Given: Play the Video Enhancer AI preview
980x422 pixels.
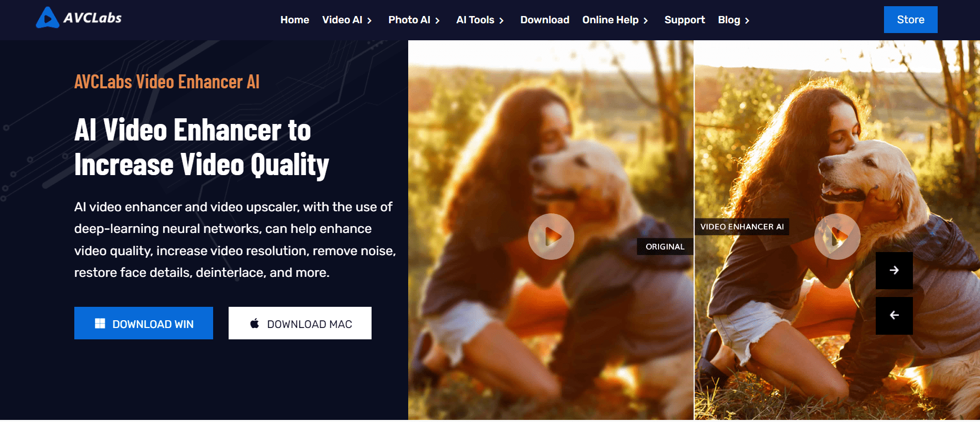Looking at the screenshot, I should click(x=837, y=237).
